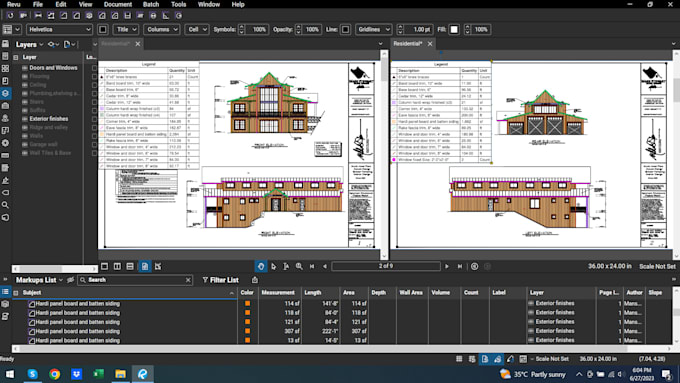Image resolution: width=680 pixels, height=383 pixels.
Task: Select the Angle measurement tool in toolbar
Action: pos(166,16)
